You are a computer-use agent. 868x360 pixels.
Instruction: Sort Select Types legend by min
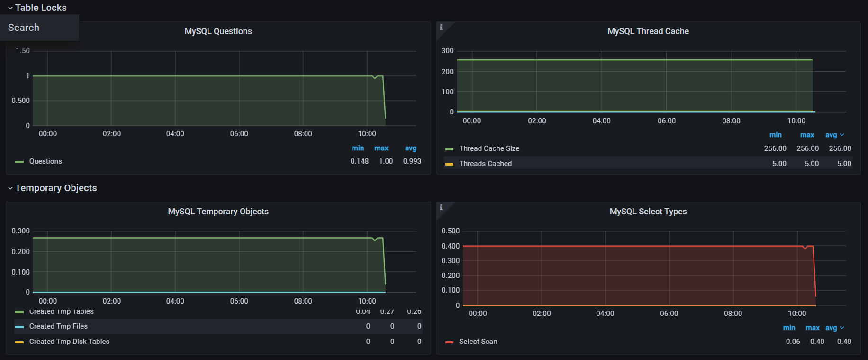pyautogui.click(x=789, y=328)
